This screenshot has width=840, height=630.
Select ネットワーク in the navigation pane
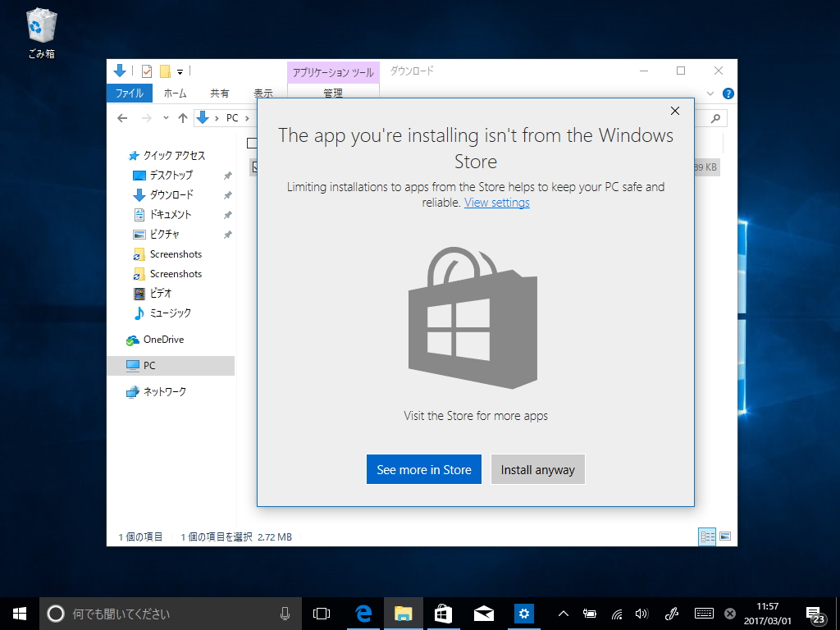164,391
